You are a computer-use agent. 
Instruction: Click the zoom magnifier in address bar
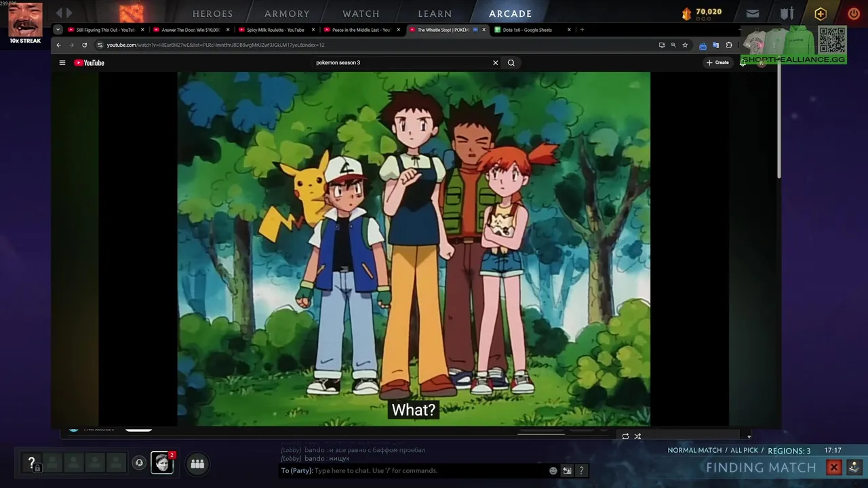[673, 45]
